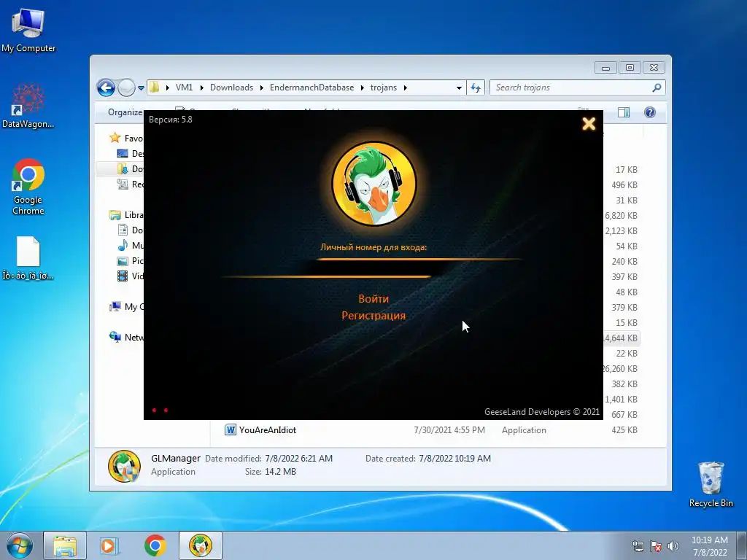Open Music library in the navigation pane
Screen dimensions: 747x560
pyautogui.click(x=130, y=245)
